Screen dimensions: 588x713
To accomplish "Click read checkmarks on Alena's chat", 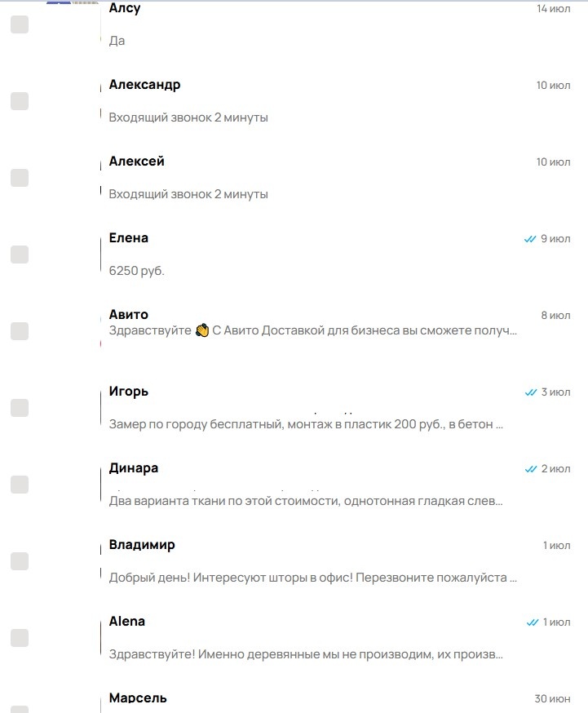I will click(532, 622).
